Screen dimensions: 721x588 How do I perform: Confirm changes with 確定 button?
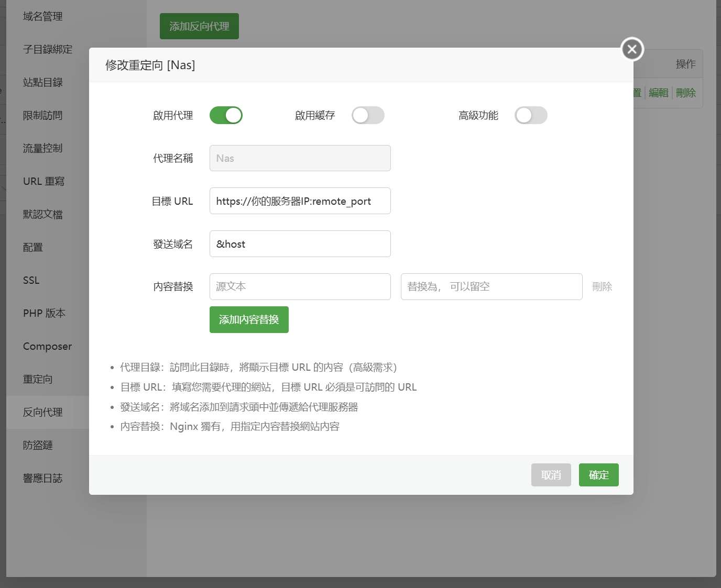598,475
